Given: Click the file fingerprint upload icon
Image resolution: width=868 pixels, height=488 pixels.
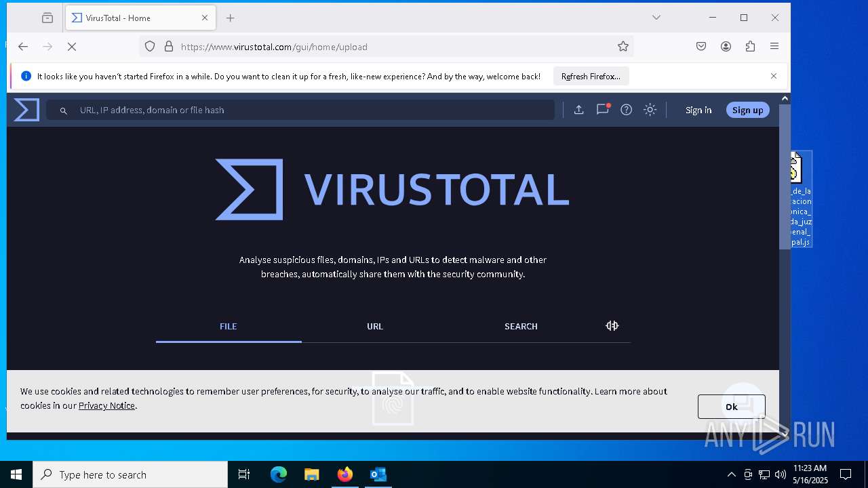Looking at the screenshot, I should coord(393,399).
